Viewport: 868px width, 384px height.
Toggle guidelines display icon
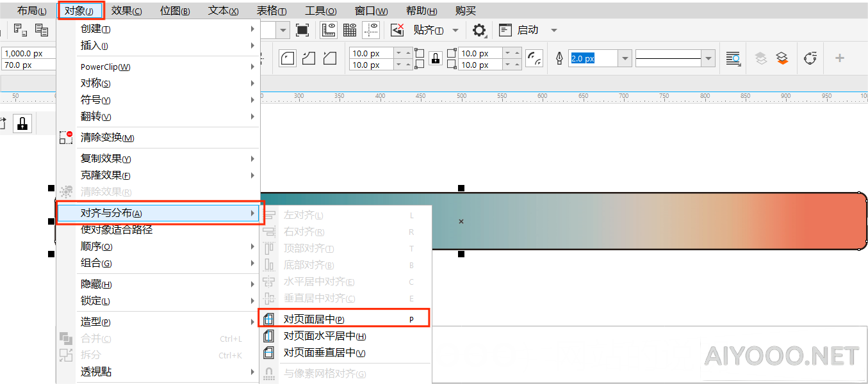(371, 30)
